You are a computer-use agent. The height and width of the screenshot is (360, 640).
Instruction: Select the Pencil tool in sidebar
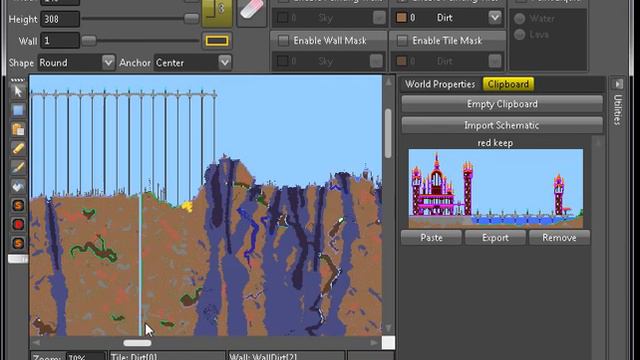click(x=18, y=148)
